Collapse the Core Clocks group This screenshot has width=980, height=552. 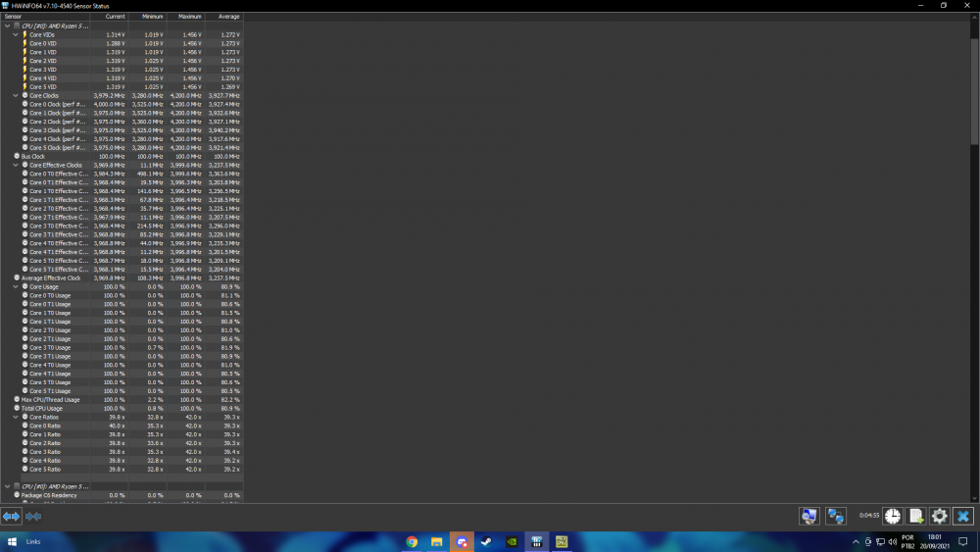(16, 96)
